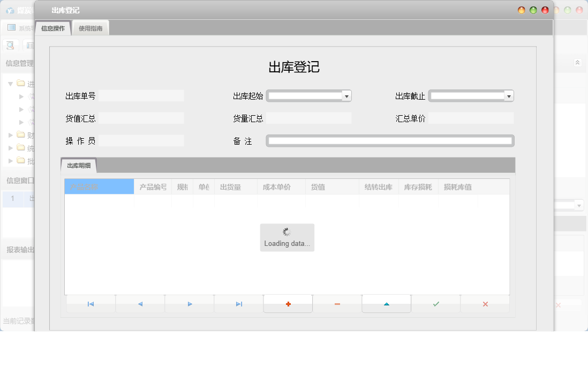The image size is (588, 367).
Task: Click the 出库明细 detail tab
Action: coord(78,166)
